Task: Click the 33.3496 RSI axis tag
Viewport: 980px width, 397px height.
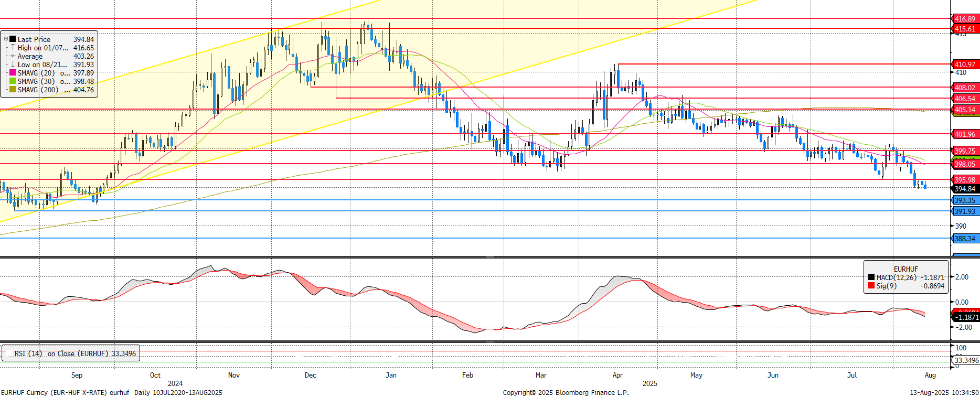Action: click(x=966, y=360)
